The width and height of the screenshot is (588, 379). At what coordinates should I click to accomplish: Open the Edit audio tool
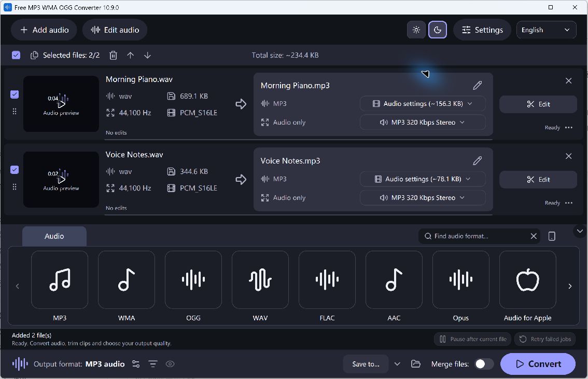click(x=115, y=30)
